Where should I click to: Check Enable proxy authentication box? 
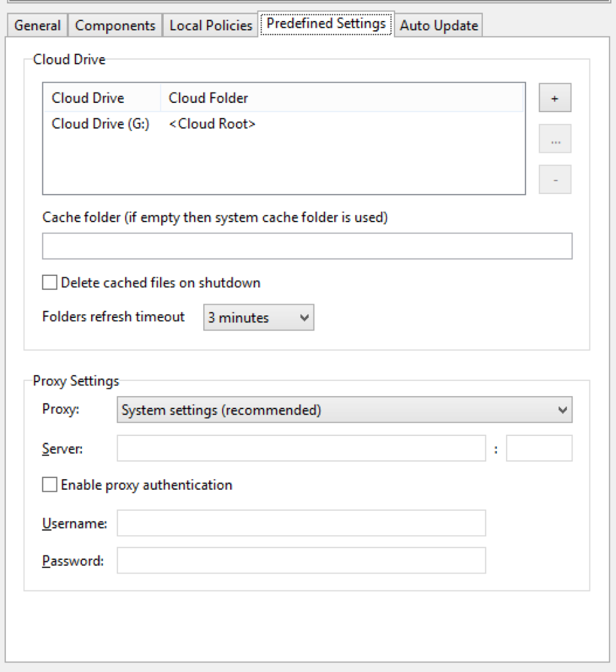tap(50, 485)
